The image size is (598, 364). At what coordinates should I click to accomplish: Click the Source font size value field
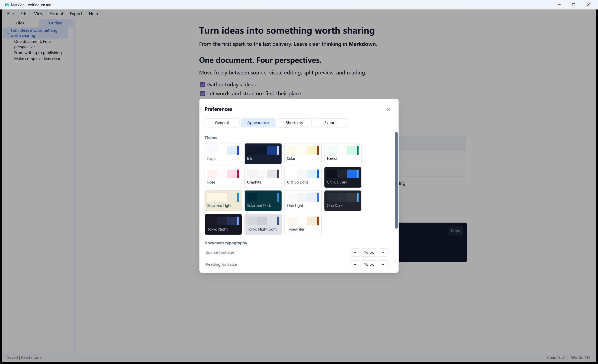(369, 252)
